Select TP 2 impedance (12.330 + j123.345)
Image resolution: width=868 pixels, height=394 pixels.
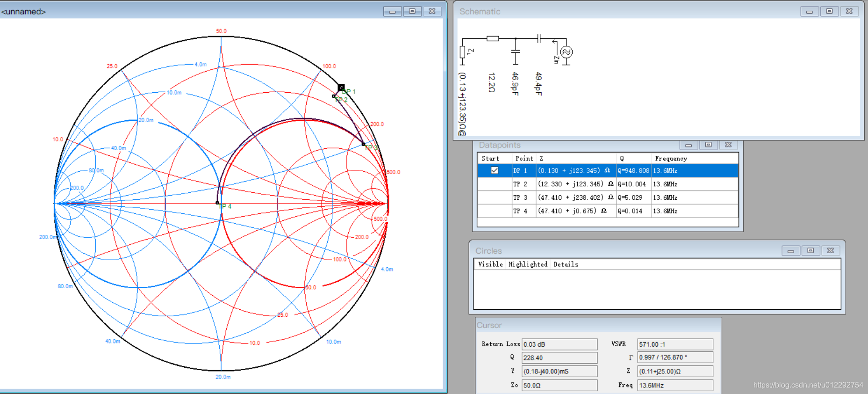coord(576,184)
